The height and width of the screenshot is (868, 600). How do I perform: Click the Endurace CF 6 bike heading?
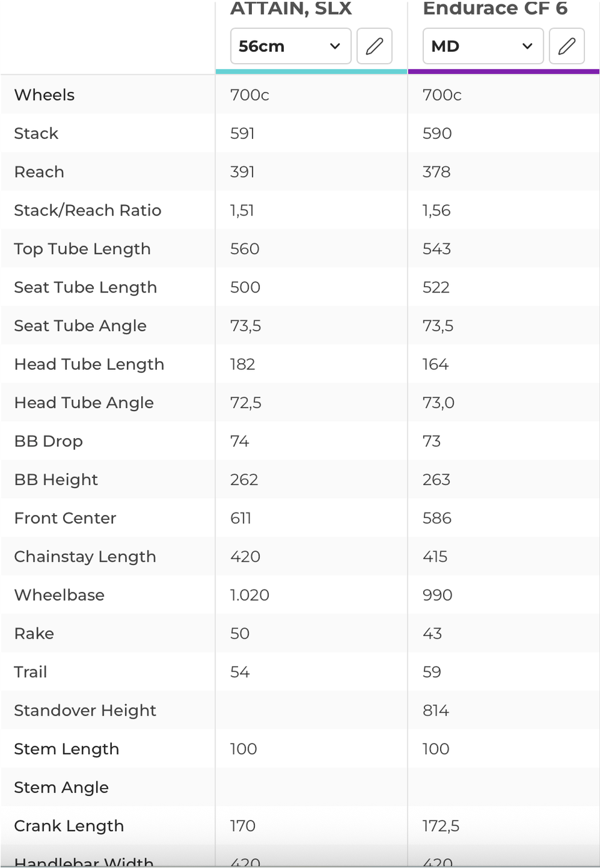pyautogui.click(x=495, y=9)
